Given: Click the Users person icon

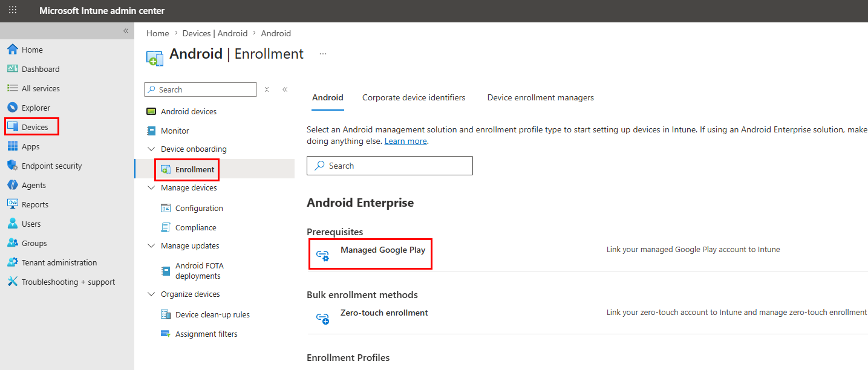Looking at the screenshot, I should [x=13, y=224].
